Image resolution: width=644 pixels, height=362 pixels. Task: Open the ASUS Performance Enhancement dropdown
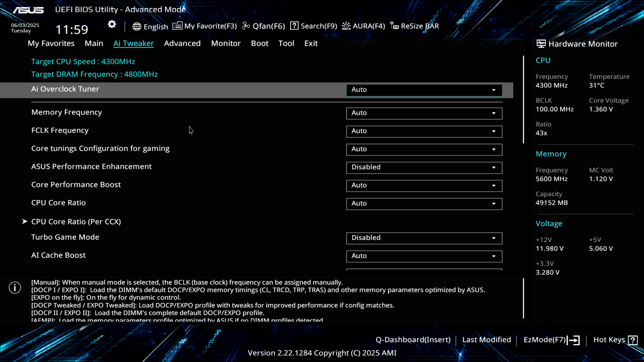coord(424,168)
